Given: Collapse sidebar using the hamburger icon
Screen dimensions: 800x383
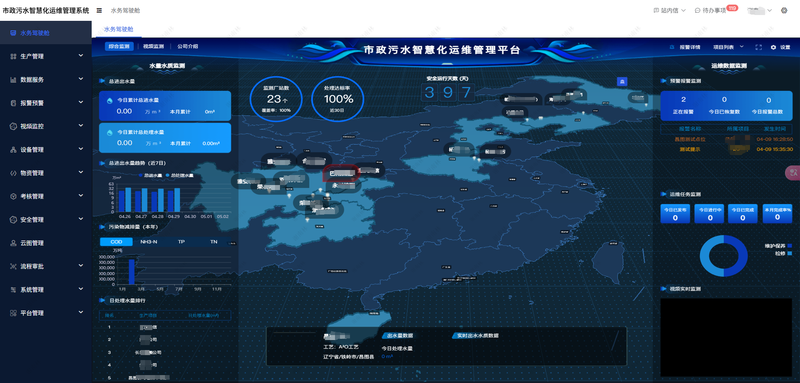Looking at the screenshot, I should click(99, 10).
